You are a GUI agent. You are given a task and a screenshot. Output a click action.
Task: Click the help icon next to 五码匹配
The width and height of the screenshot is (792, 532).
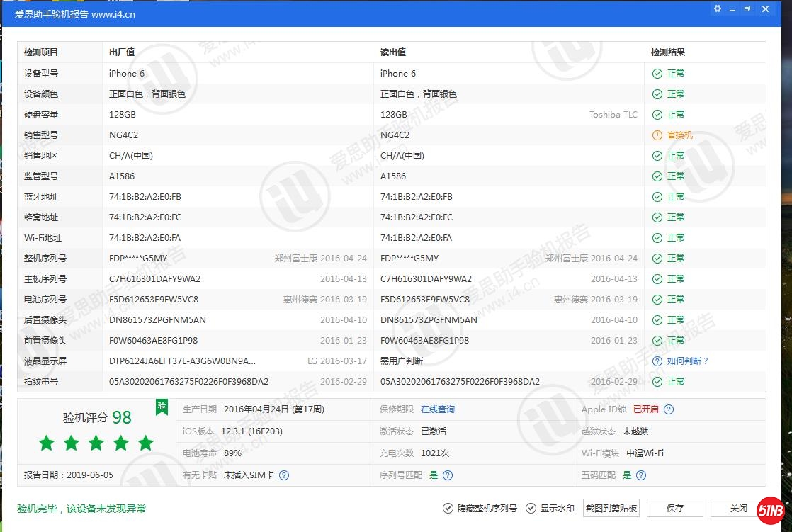pyautogui.click(x=641, y=475)
